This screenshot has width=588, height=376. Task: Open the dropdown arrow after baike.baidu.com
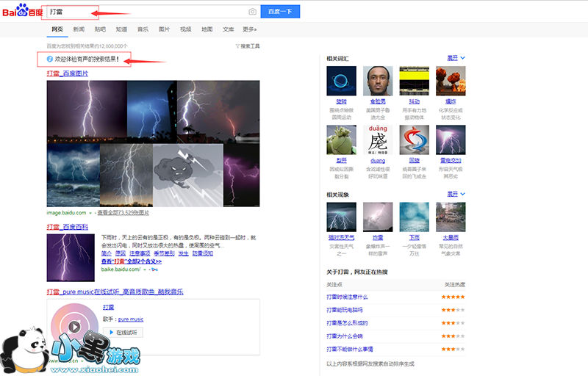coord(144,270)
